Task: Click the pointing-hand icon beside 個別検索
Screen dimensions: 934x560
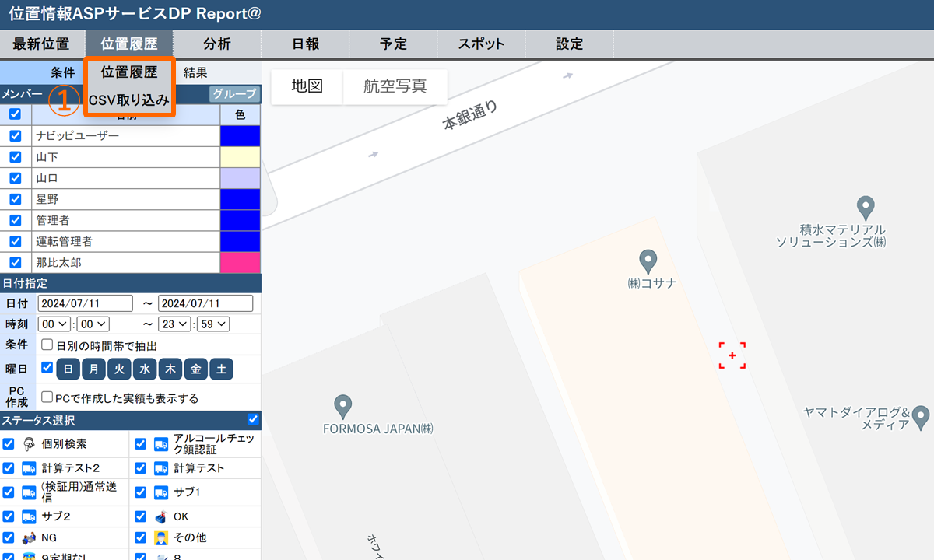Action: coord(29,444)
